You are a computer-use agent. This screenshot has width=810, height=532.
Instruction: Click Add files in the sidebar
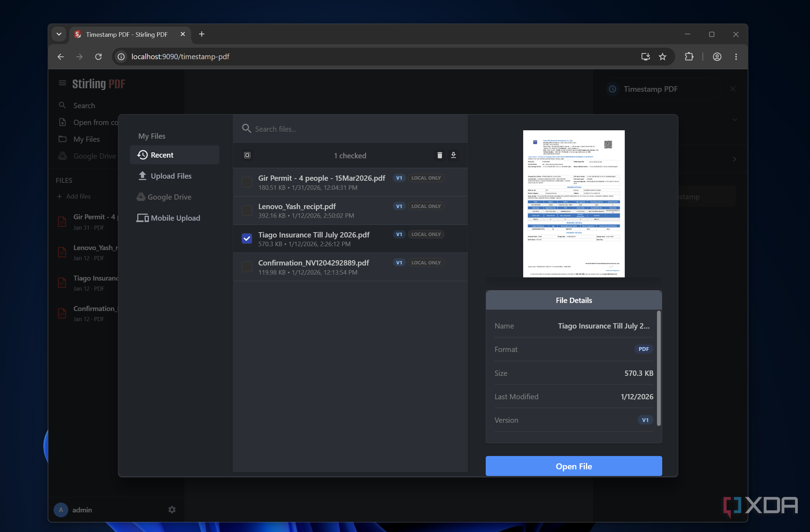[x=74, y=196]
